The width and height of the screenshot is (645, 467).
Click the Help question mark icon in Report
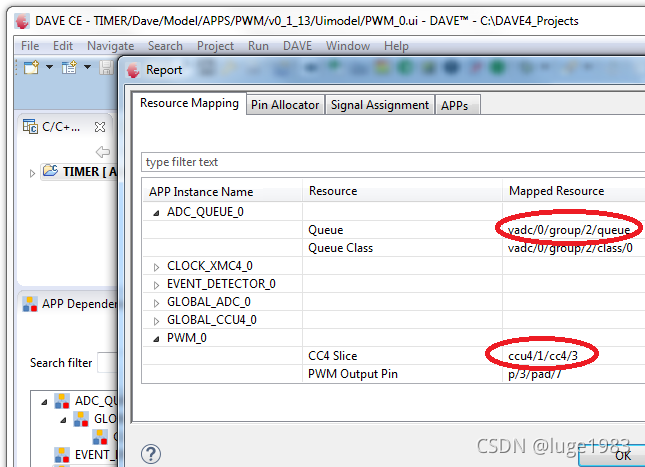(x=151, y=454)
